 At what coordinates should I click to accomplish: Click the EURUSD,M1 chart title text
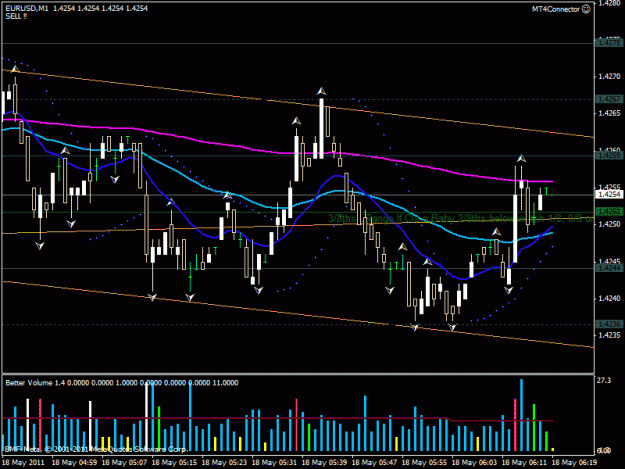(26, 8)
